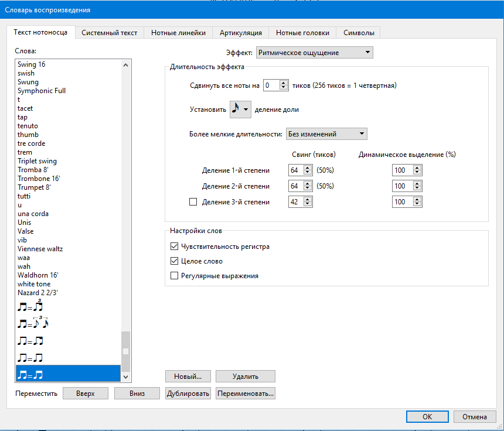Open the Нотные головки tab
The height and width of the screenshot is (431, 504).
point(302,33)
